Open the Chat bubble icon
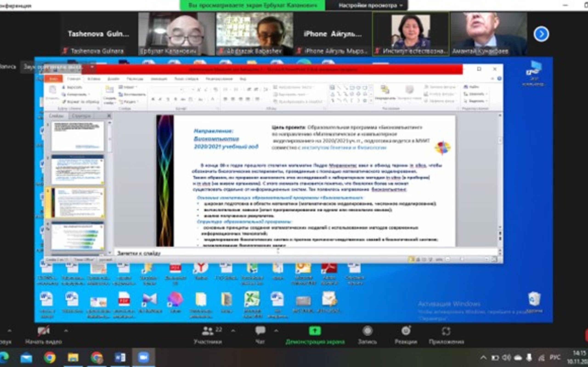588x367 pixels. [x=260, y=331]
